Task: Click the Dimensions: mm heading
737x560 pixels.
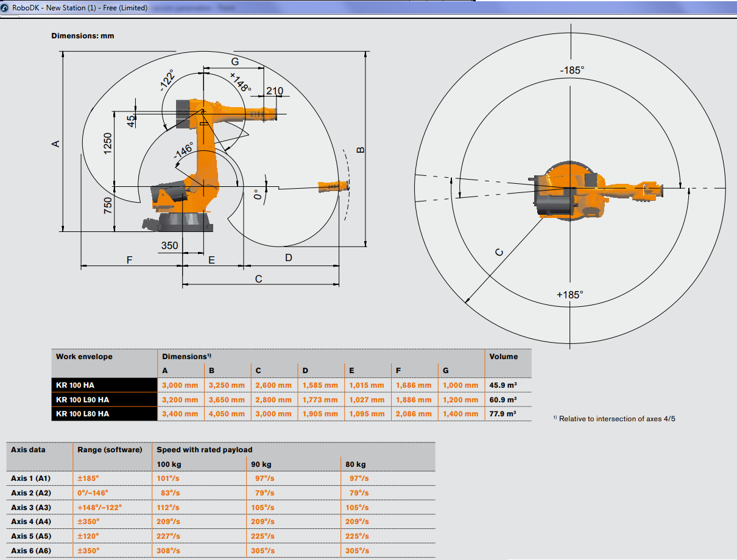Action: point(82,36)
